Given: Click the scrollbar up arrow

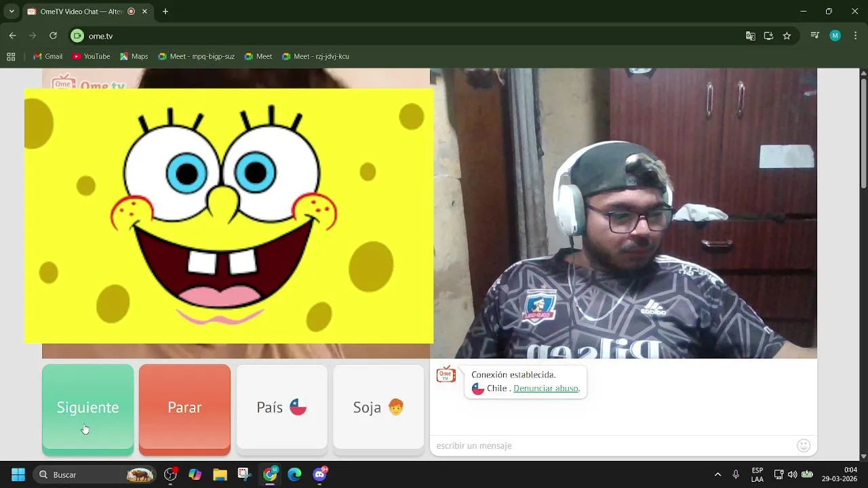Looking at the screenshot, I should click(x=863, y=72).
